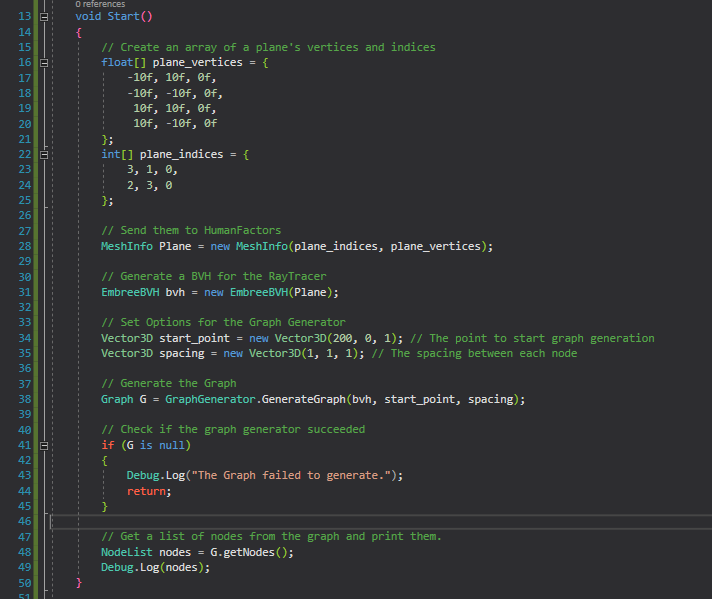The width and height of the screenshot is (712, 599).
Task: Click comment about getting a list of nodes
Action: coord(272,536)
